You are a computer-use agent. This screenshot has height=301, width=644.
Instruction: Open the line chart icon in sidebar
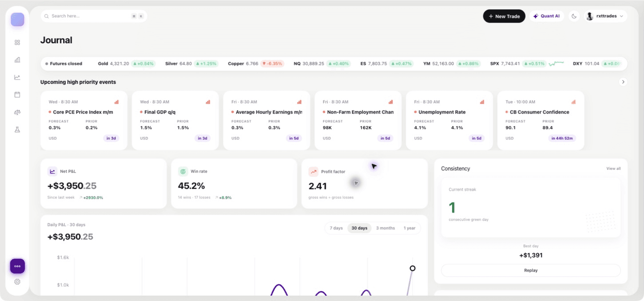point(17,77)
